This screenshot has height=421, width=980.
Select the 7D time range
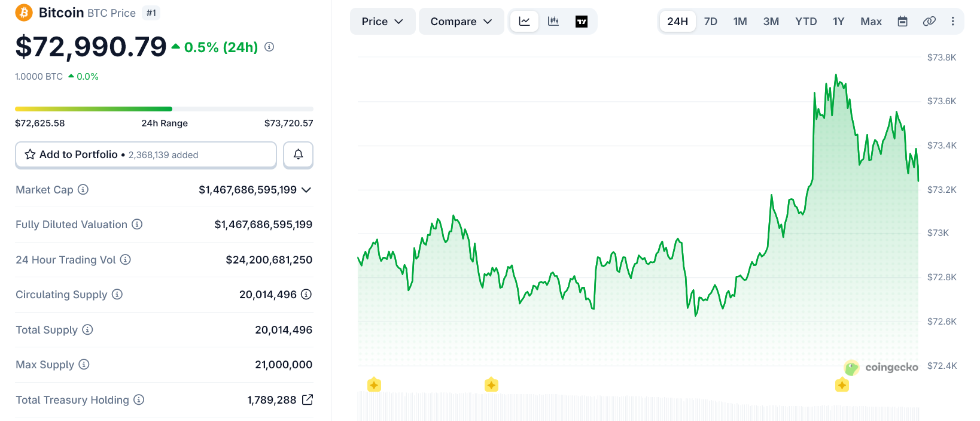coord(710,22)
